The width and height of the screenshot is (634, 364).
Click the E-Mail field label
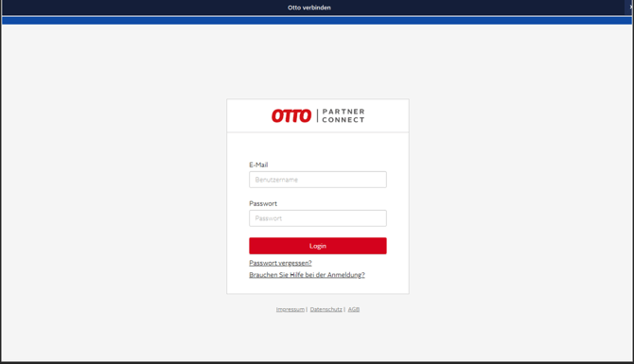(258, 165)
